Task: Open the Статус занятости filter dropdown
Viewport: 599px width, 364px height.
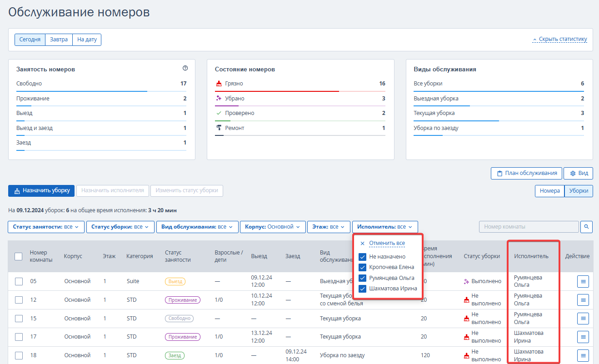Action: [x=46, y=227]
